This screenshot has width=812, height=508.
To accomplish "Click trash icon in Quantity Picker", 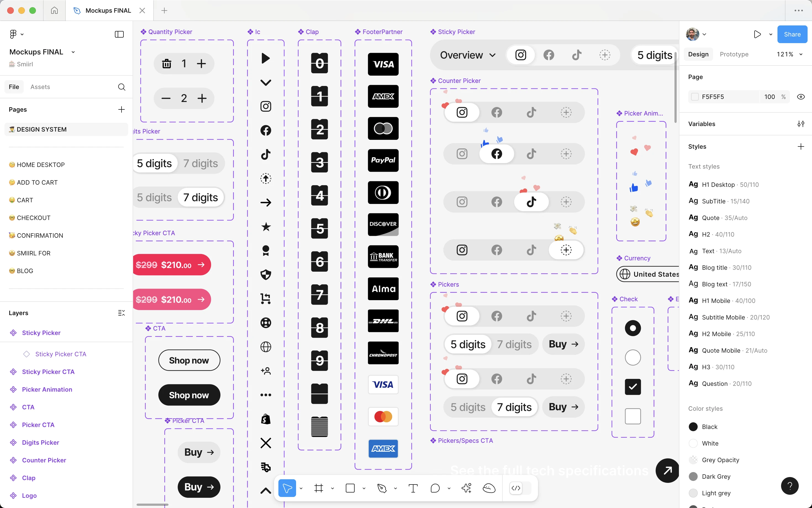I will (167, 64).
